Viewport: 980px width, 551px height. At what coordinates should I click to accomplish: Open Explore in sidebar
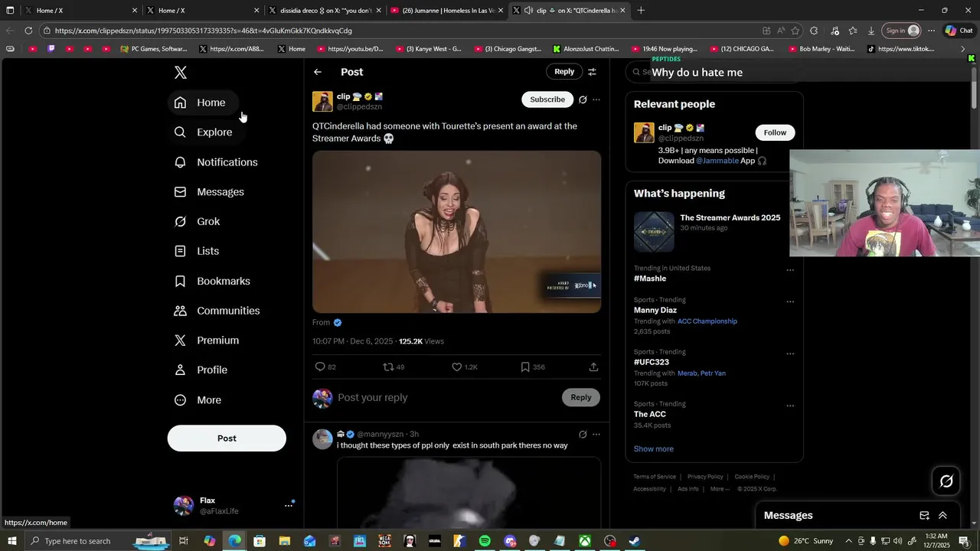203,132
